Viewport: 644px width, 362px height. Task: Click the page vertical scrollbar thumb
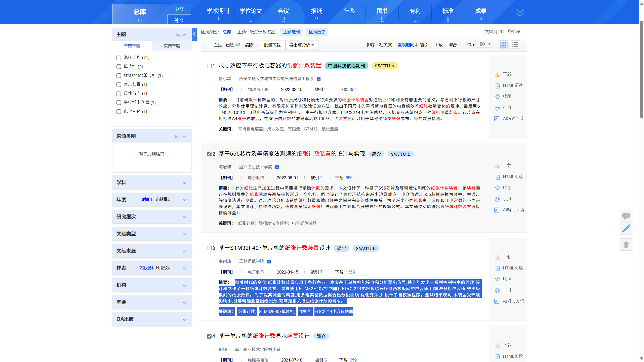[x=641, y=69]
